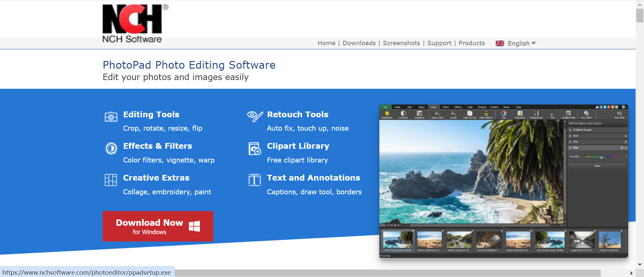
Task: Click the Creative Extras grid icon
Action: point(111,180)
